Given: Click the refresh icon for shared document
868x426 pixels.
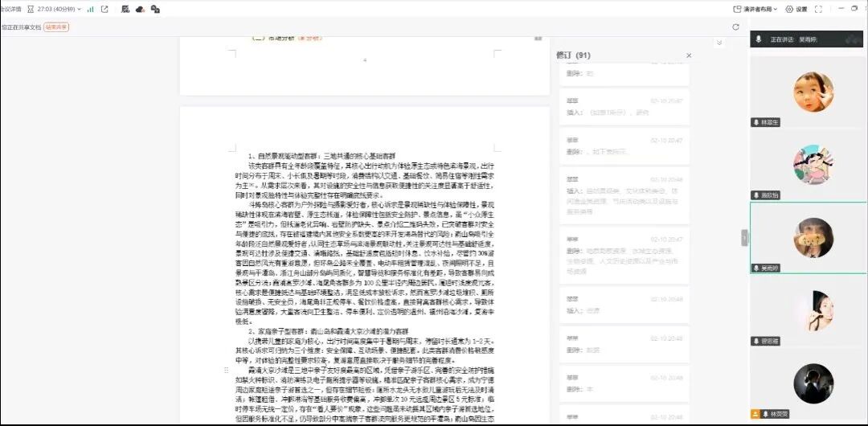Looking at the screenshot, I should tap(735, 27).
